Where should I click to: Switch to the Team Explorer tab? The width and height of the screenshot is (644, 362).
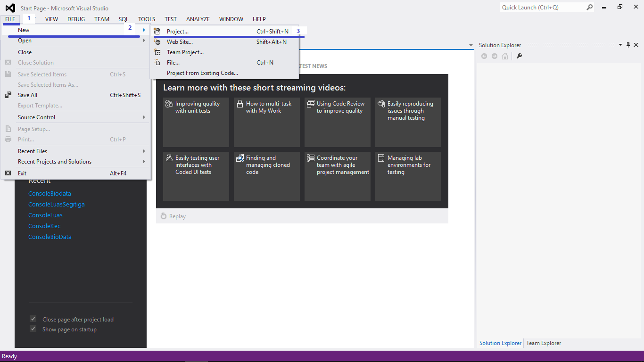point(543,343)
